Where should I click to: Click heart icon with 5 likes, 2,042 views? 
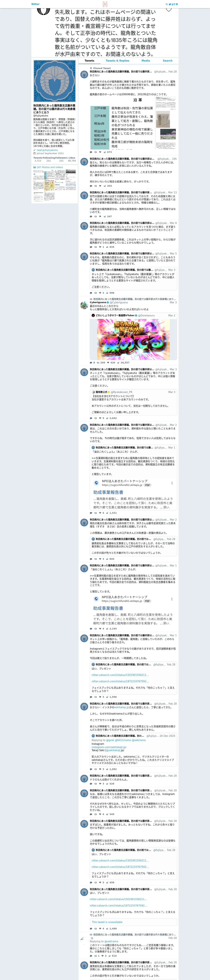point(100,418)
